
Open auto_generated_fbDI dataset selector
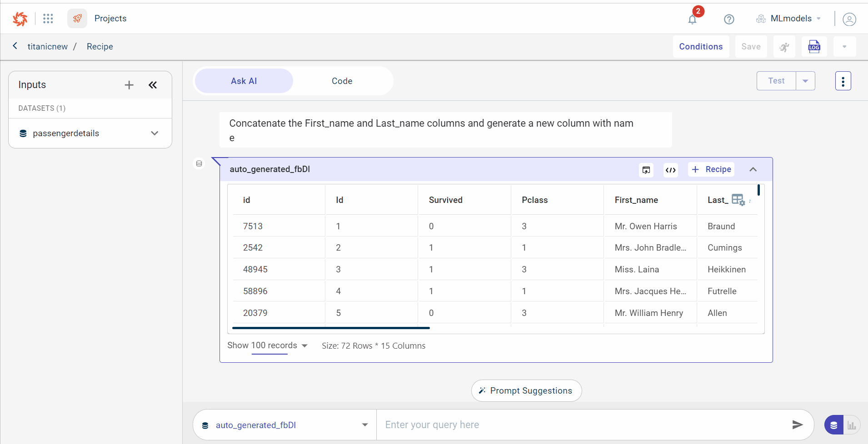284,425
